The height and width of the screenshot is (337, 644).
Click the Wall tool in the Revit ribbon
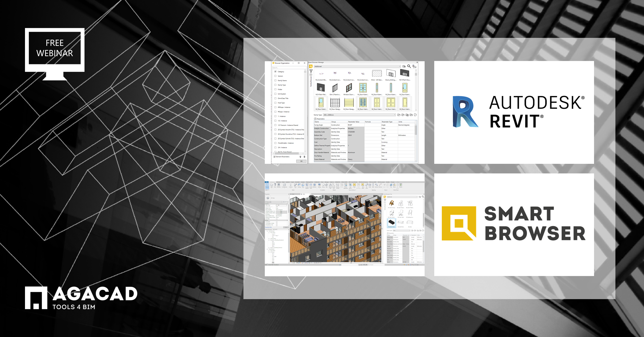point(272,186)
